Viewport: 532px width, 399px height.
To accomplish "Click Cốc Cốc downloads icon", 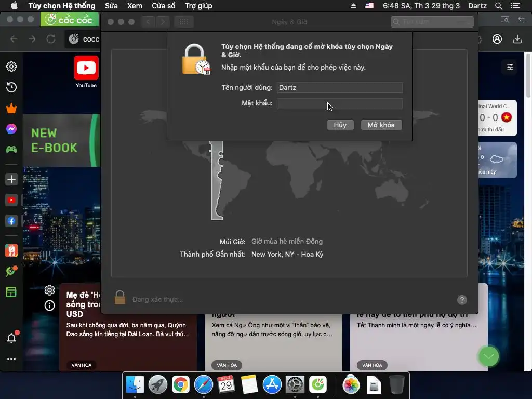I will (517, 39).
